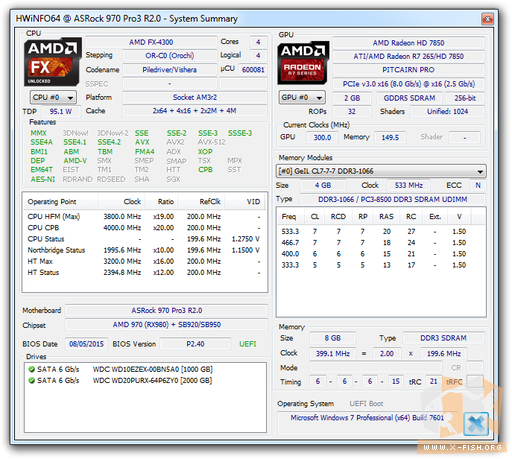Click the ATI/AMD Radeon R7 265/HD 7850 field
512x459 pixels.
[409, 56]
